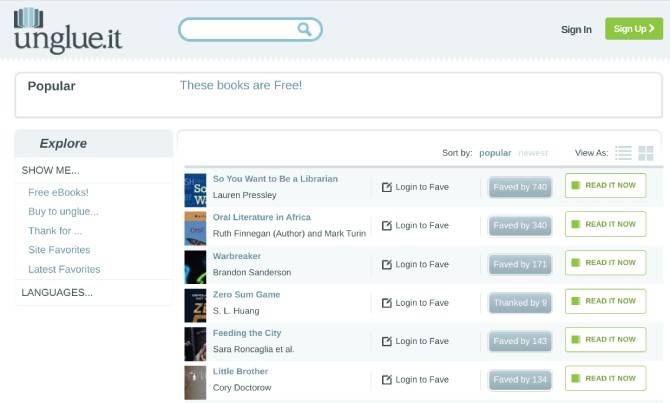The height and width of the screenshot is (403, 670).
Task: Click author name Lauren Pressley
Action: pos(244,195)
